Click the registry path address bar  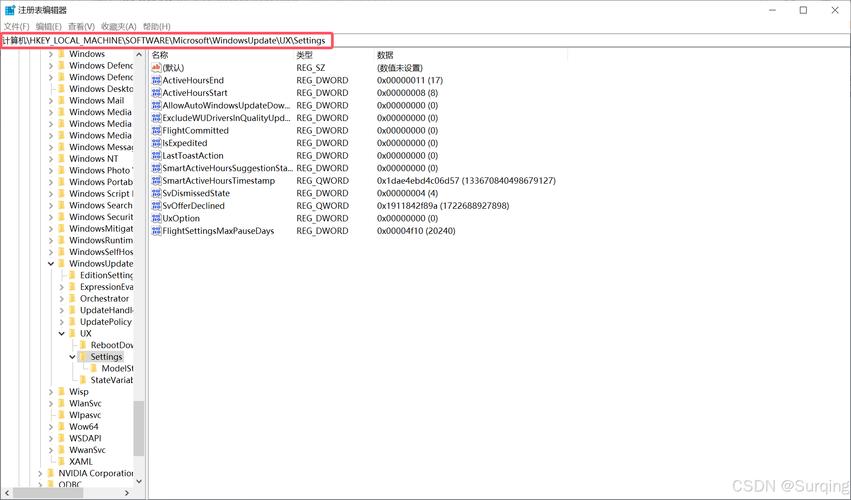pos(426,40)
